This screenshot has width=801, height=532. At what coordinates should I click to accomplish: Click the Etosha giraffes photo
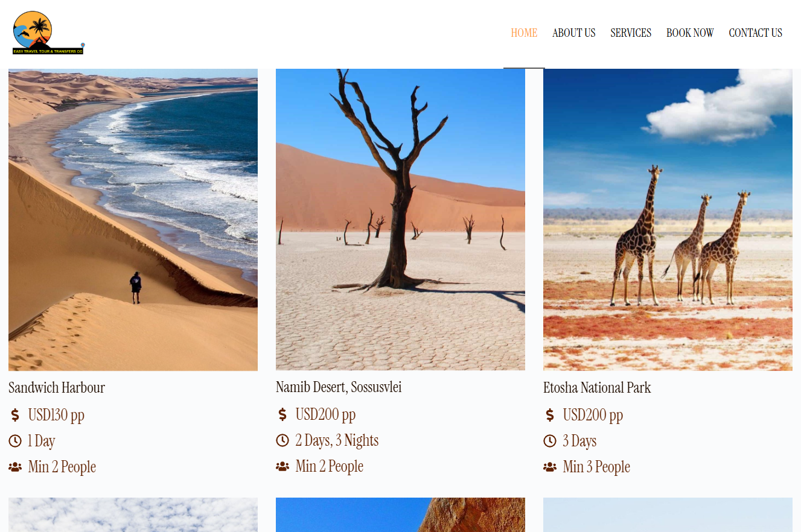(x=668, y=220)
